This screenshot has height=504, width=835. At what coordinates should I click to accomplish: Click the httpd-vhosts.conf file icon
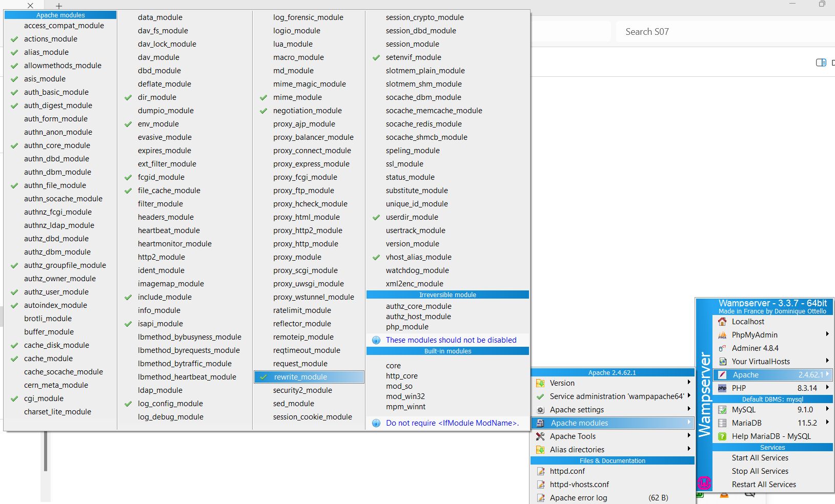pos(540,485)
